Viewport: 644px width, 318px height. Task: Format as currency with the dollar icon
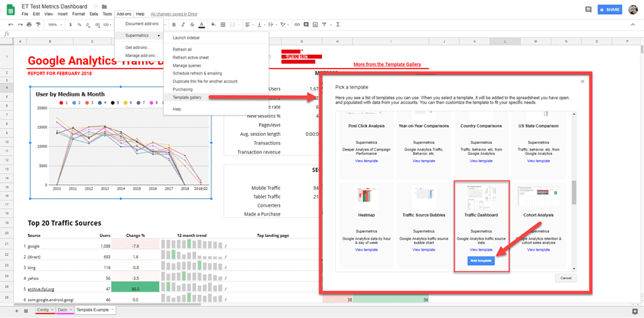click(71, 25)
